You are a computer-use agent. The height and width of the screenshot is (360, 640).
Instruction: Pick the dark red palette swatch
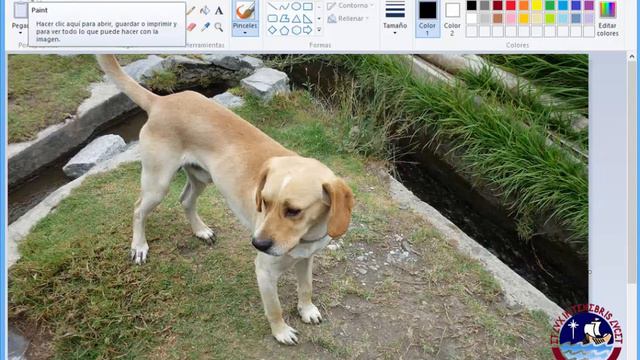tap(498, 5)
